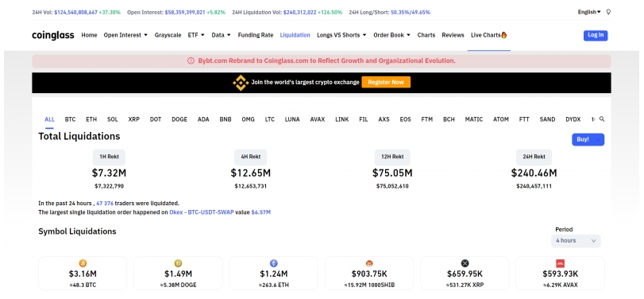Open Live Charts page
This screenshot has width=644, height=299.
tap(488, 35)
